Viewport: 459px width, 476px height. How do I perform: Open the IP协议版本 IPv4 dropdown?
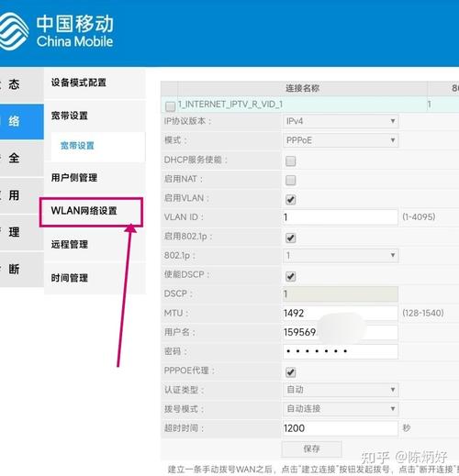click(x=341, y=121)
